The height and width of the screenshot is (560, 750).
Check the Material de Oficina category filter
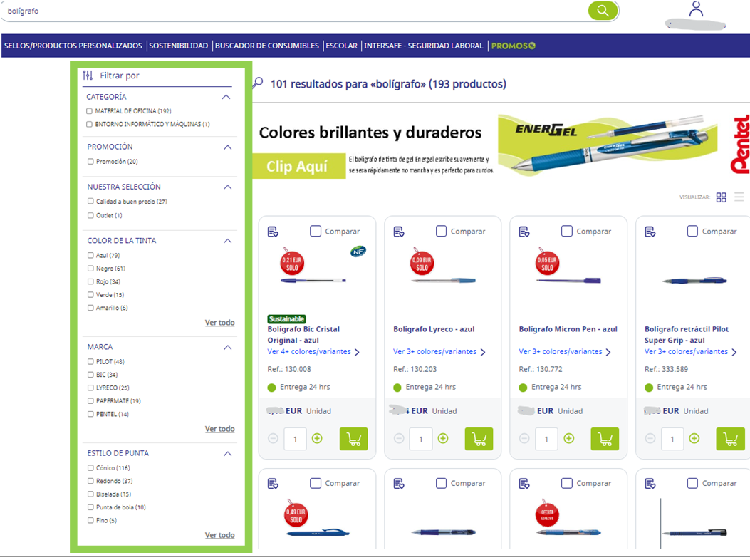pyautogui.click(x=90, y=111)
